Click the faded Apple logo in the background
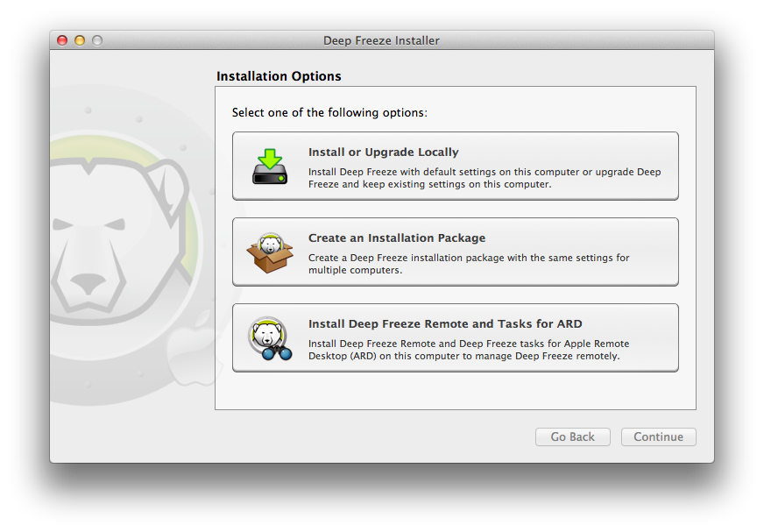 (192, 351)
